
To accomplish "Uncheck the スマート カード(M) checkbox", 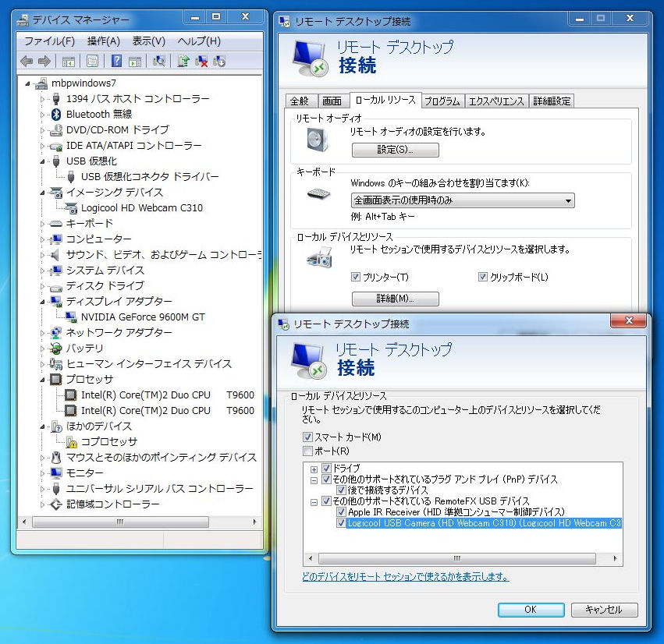I will (x=308, y=437).
